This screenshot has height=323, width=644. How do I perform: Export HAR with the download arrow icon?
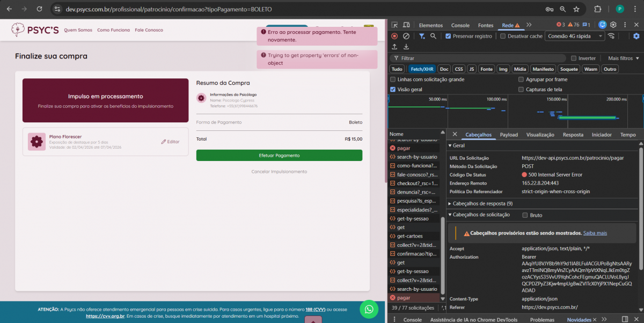pyautogui.click(x=406, y=47)
